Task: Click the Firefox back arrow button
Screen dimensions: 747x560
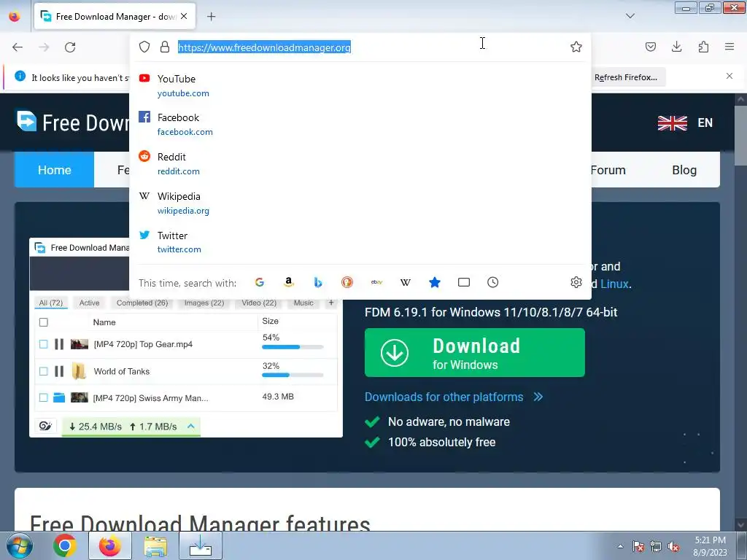Action: 18,47
